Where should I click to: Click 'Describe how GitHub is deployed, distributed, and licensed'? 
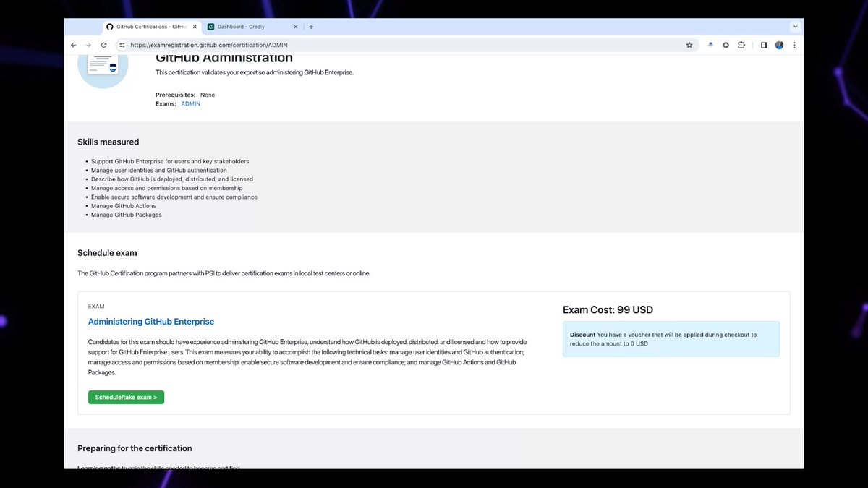pyautogui.click(x=172, y=179)
